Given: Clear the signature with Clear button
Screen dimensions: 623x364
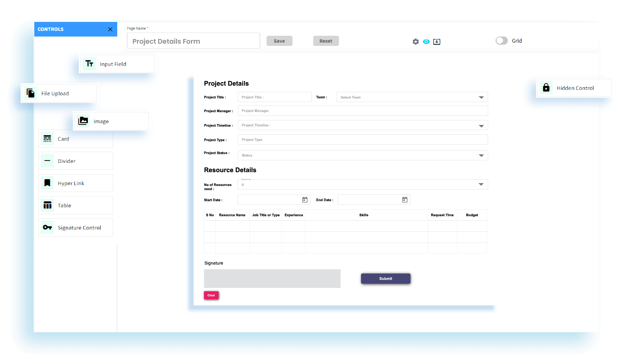Looking at the screenshot, I should pos(211,295).
